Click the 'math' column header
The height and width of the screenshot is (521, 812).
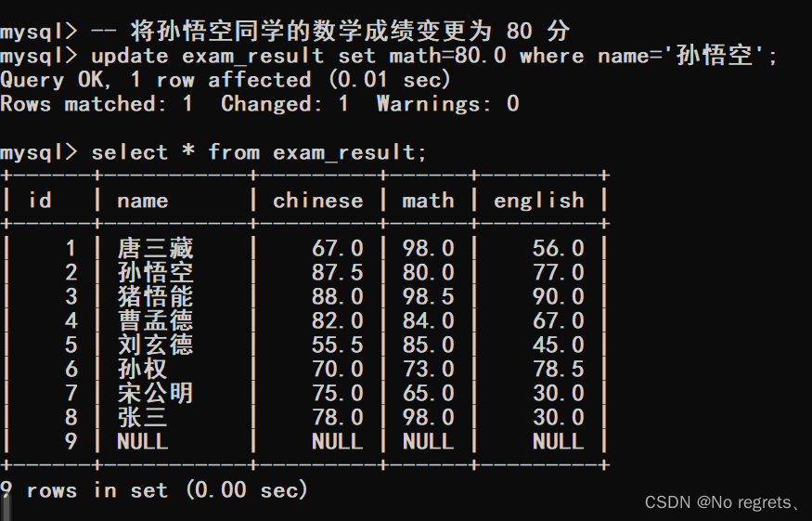coord(428,200)
